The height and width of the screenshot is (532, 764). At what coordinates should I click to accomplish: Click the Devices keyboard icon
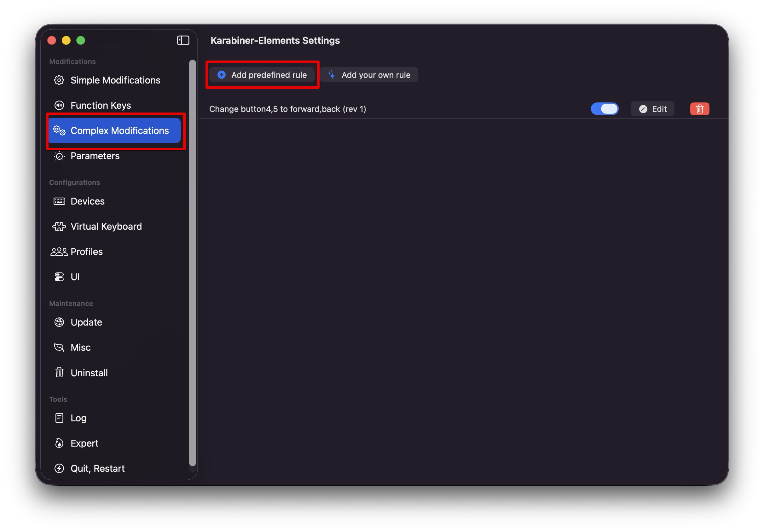[59, 201]
